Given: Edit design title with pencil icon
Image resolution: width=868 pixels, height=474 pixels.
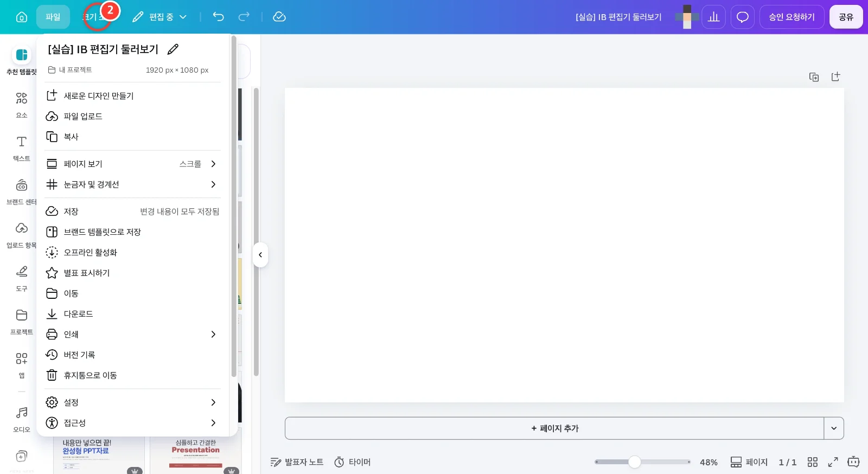Looking at the screenshot, I should [x=173, y=49].
